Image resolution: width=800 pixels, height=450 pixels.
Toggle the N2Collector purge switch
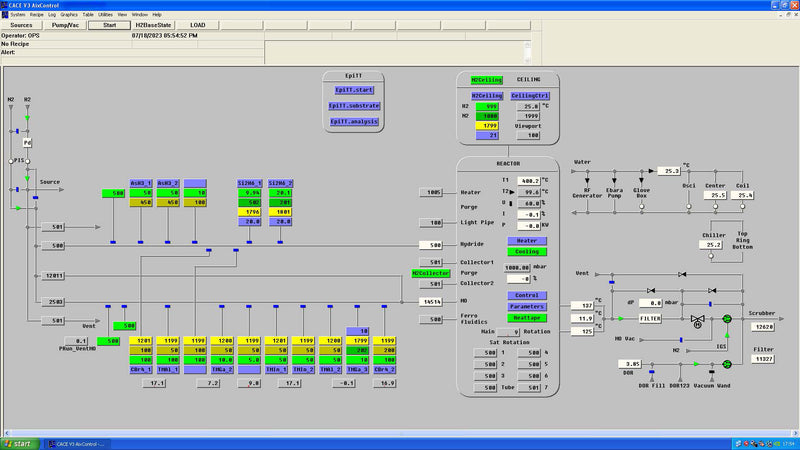click(431, 273)
